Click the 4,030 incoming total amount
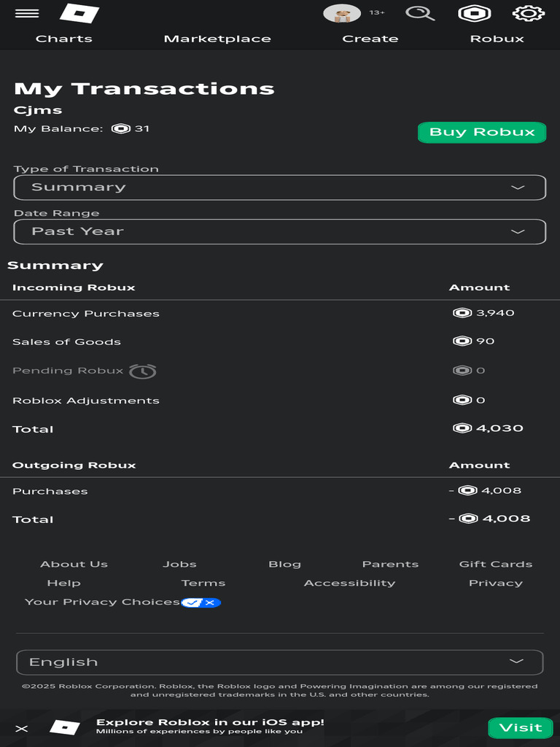The width and height of the screenshot is (560, 747). tap(499, 428)
